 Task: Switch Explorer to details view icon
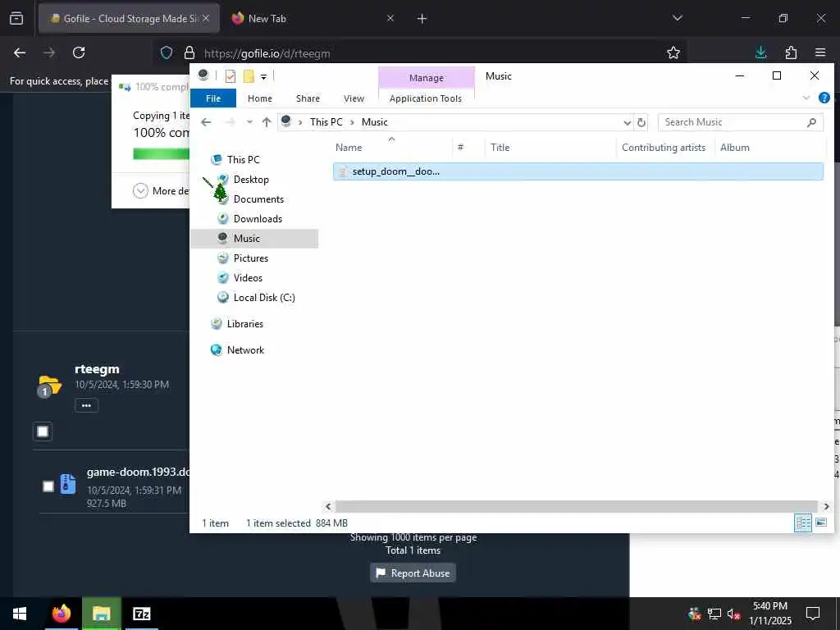tap(802, 523)
